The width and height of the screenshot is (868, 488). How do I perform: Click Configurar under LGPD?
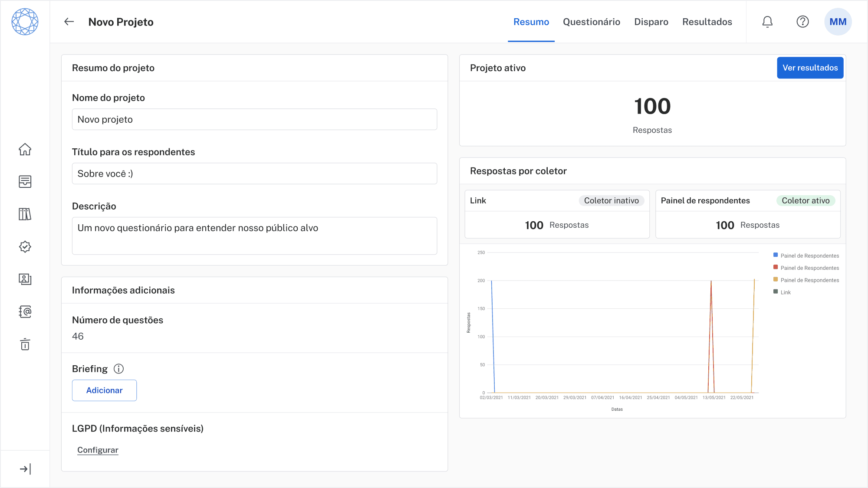coord(98,450)
